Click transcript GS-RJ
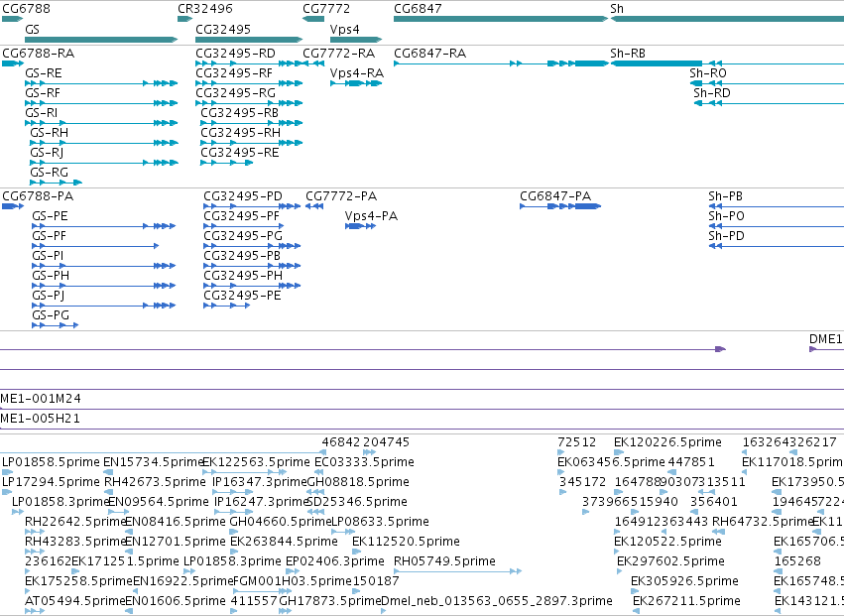This screenshot has height=616, width=844. pyautogui.click(x=47, y=153)
